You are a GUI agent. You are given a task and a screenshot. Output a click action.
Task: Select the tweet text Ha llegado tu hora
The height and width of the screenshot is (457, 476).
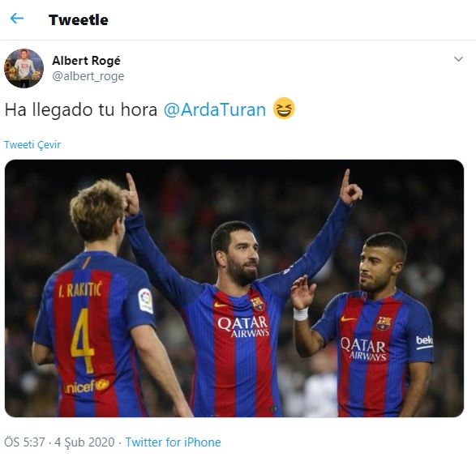81,109
